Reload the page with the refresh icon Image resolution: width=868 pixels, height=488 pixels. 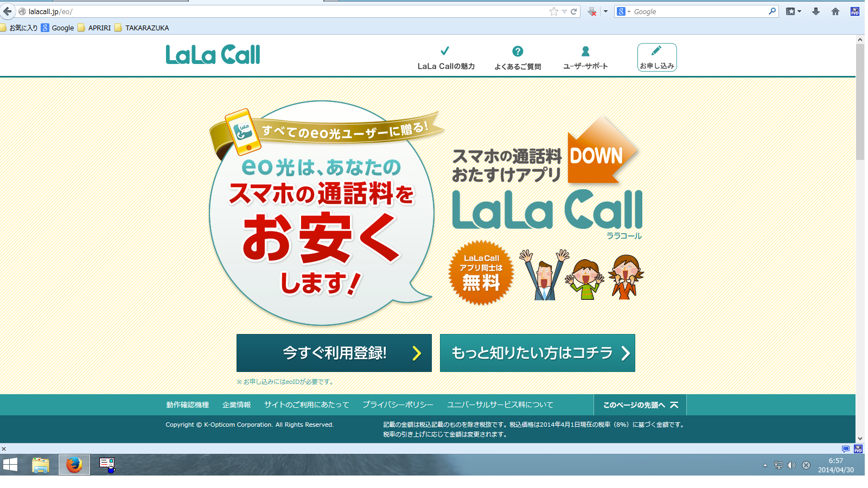[x=573, y=11]
